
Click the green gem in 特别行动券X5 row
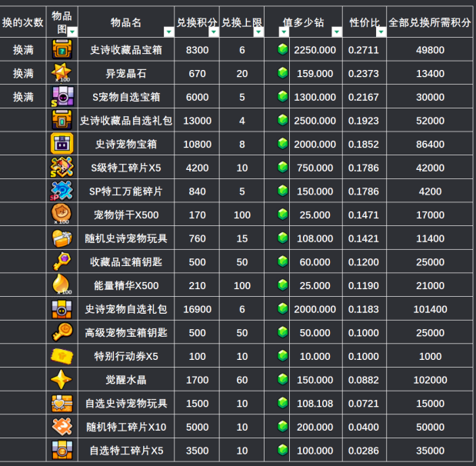point(283,356)
